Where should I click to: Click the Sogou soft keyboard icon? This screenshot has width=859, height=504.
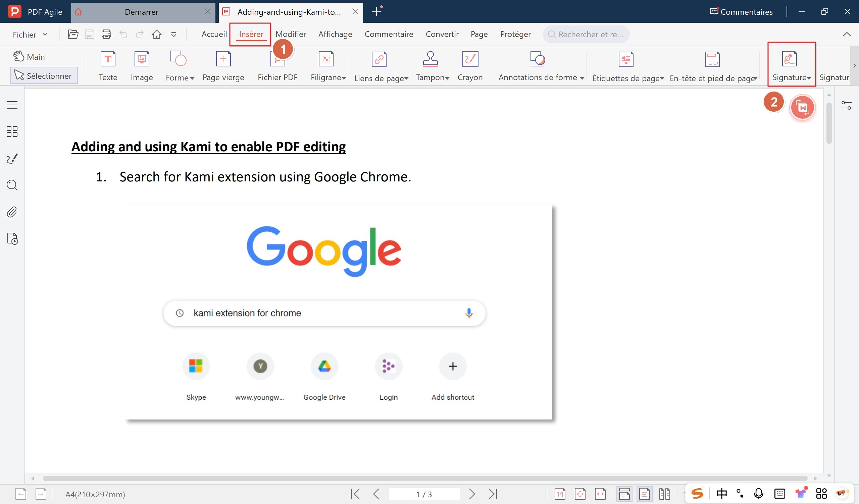(x=779, y=494)
